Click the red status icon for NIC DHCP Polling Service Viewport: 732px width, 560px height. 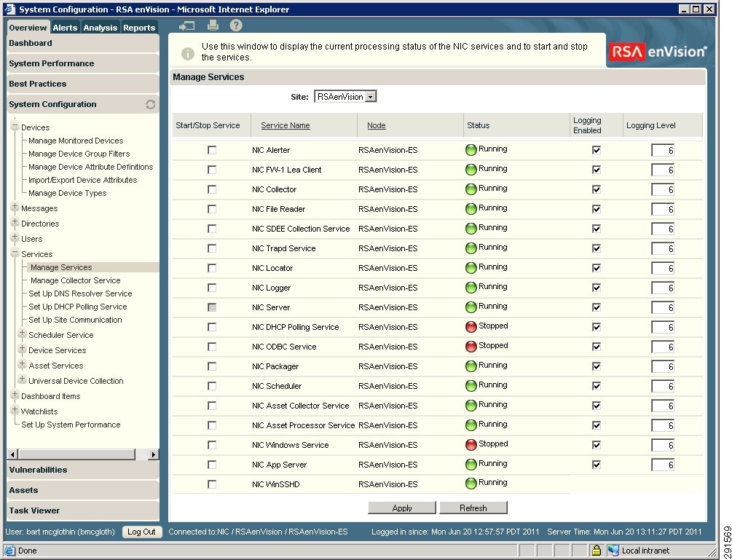[x=471, y=327]
